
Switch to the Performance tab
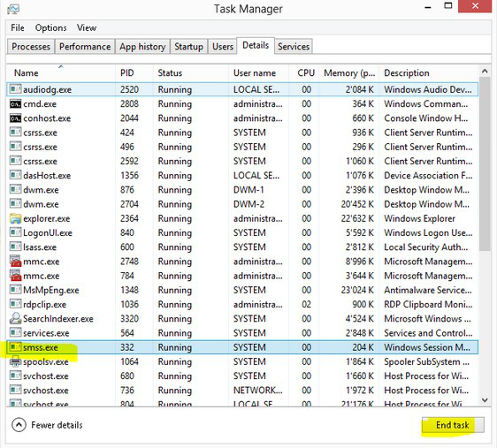click(85, 47)
